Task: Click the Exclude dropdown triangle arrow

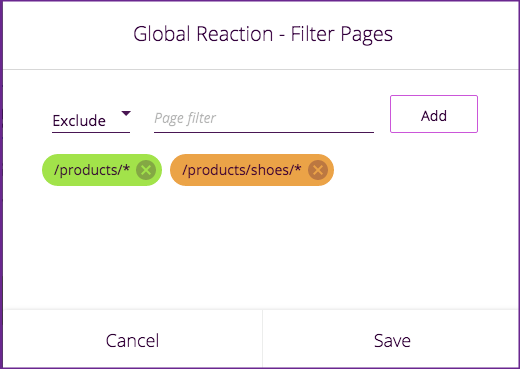Action: pos(126,113)
